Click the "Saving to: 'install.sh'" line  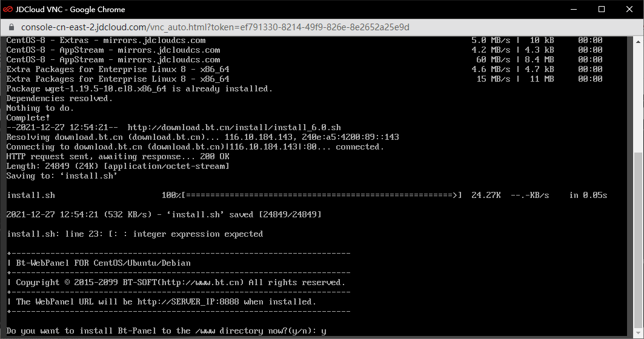(62, 176)
